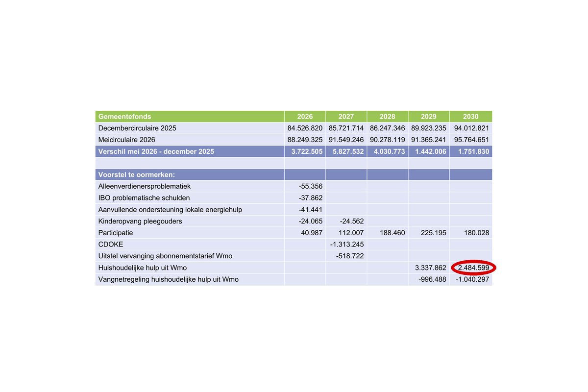
Task: Click the value 95.764.651
Action: [471, 140]
